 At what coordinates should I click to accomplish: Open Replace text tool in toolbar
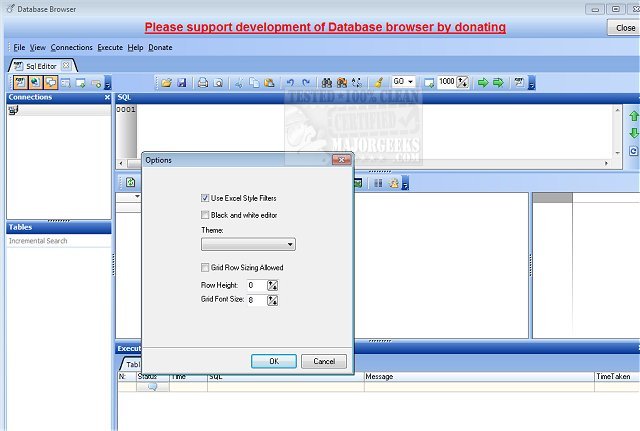click(357, 83)
